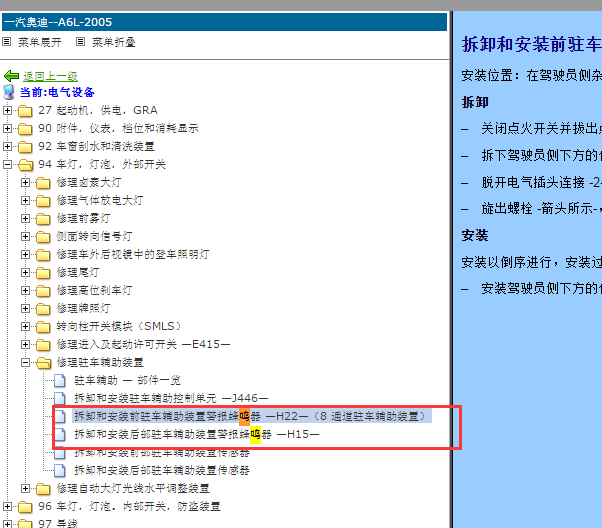This screenshot has width=602, height=528.
Task: Collapse the 修理驻车辅助装置 node
Action: coord(25,363)
